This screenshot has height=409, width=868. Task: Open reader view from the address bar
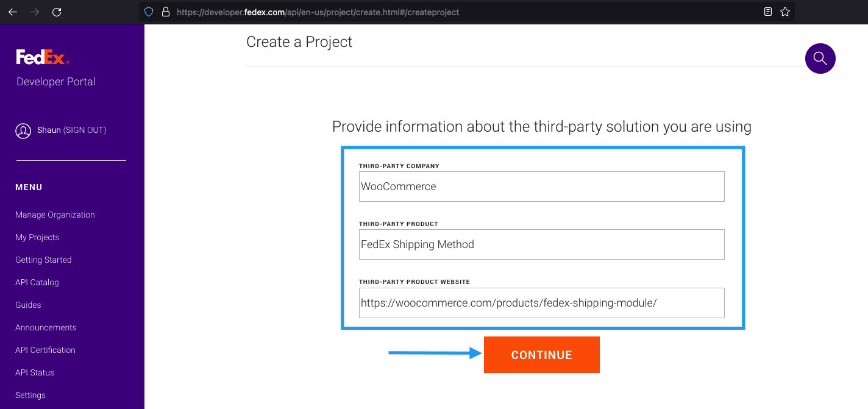767,12
